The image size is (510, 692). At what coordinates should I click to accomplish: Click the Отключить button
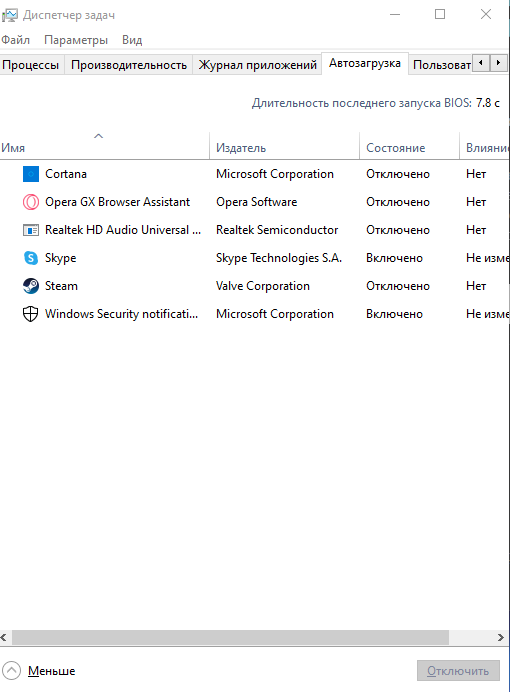(458, 671)
